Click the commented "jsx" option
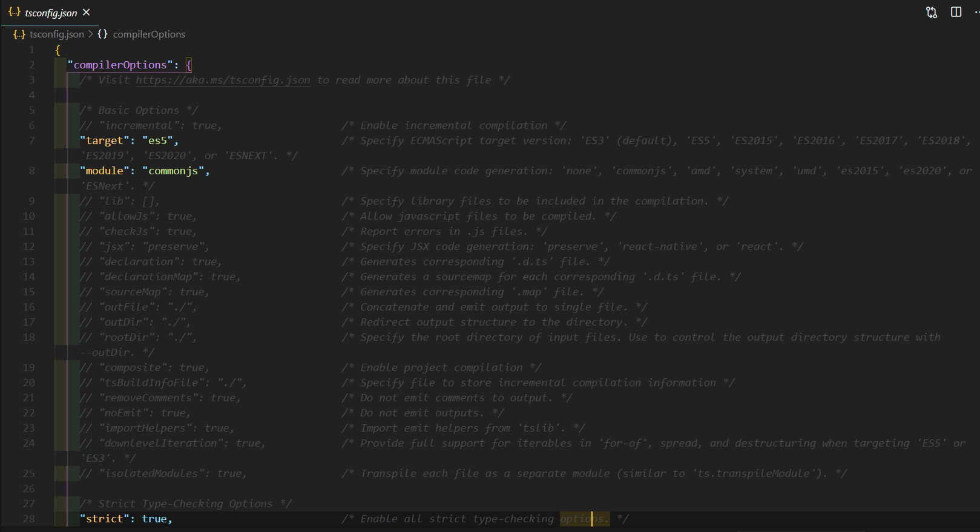 [x=145, y=246]
